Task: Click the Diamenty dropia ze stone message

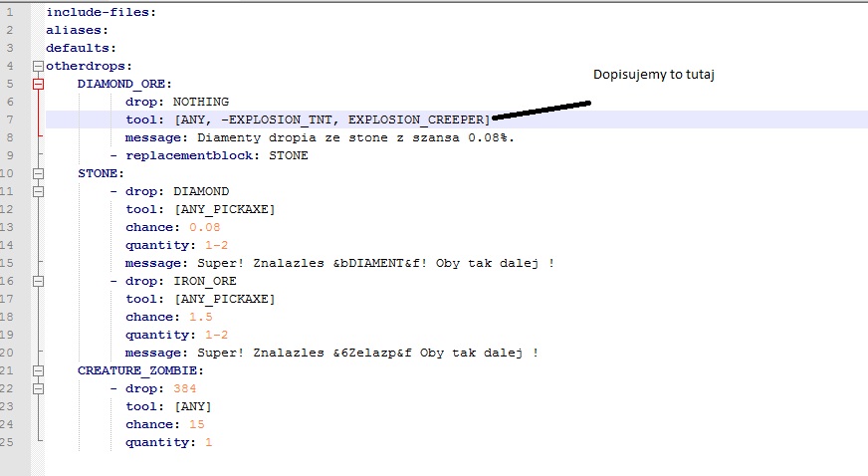Action: coord(356,137)
